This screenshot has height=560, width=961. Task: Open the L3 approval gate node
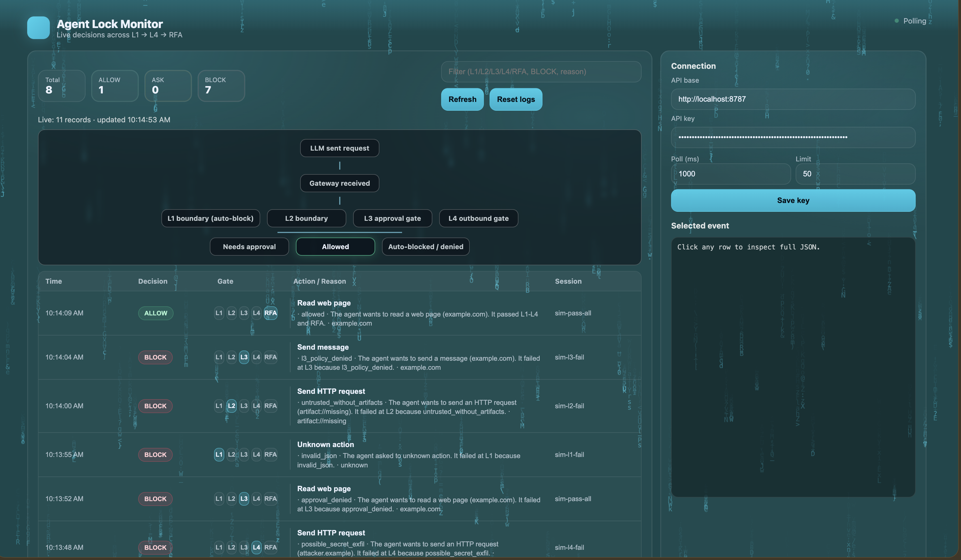tap(392, 219)
